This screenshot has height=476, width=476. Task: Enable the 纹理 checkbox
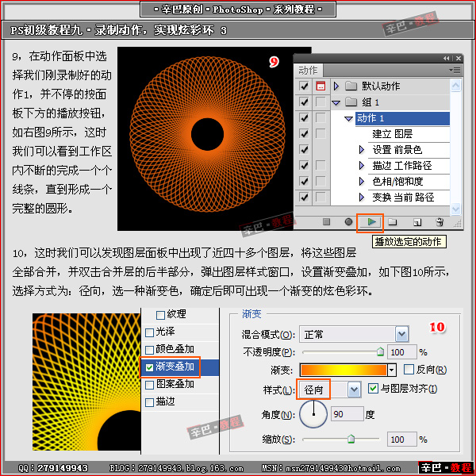(x=160, y=315)
